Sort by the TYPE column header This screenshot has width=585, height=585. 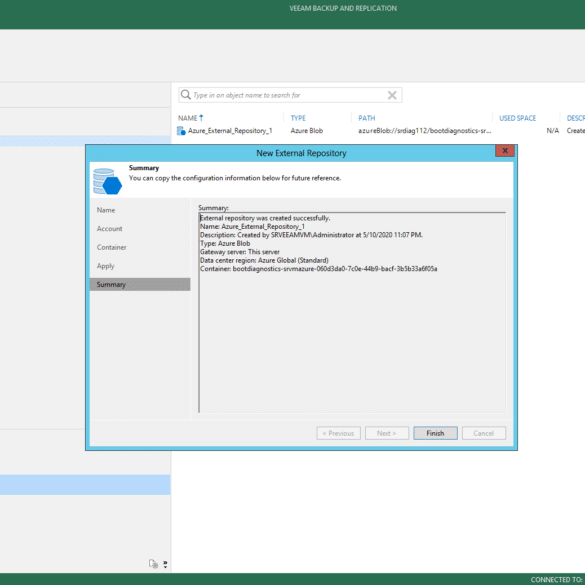pyautogui.click(x=298, y=118)
